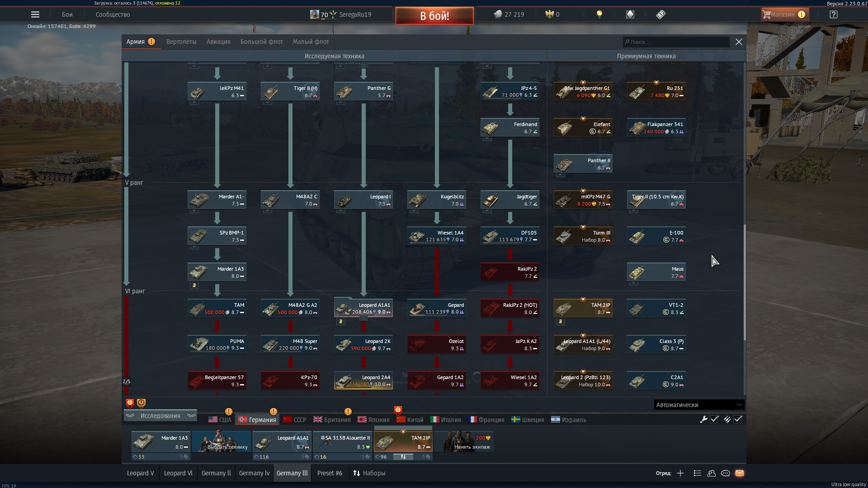
Task: Select the Kugelblitz vehicle card
Action: [x=437, y=200]
